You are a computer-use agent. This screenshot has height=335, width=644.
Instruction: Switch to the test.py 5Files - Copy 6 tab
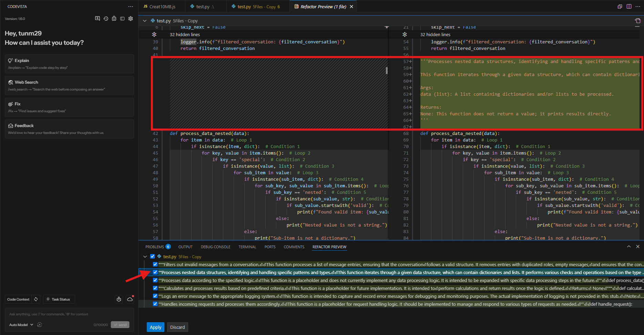click(x=258, y=7)
